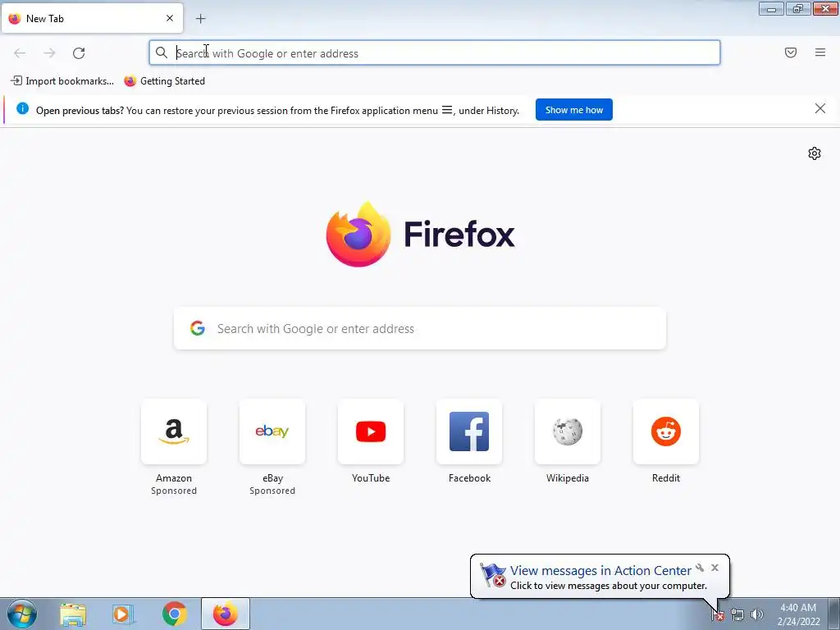This screenshot has height=630, width=840.
Task: Open a new tab with plus button
Action: (x=200, y=19)
